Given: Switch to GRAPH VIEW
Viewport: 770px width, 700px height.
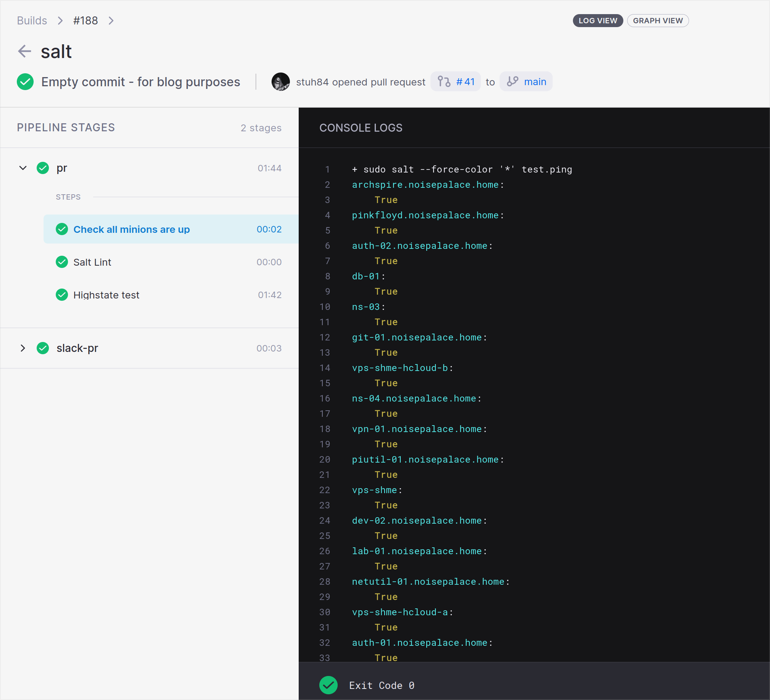Looking at the screenshot, I should point(657,21).
